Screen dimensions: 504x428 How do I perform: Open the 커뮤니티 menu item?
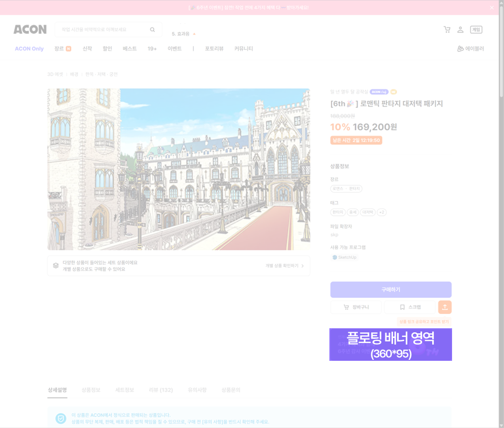244,48
